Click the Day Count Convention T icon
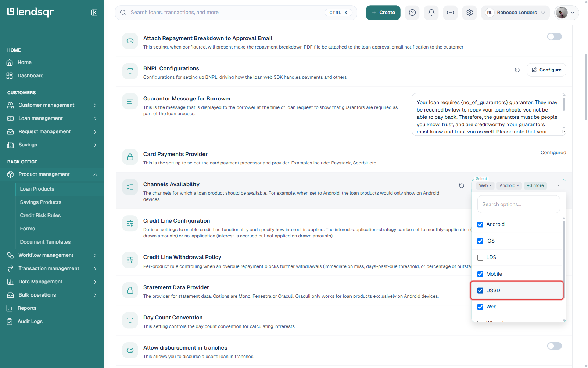588x368 pixels. pos(130,320)
